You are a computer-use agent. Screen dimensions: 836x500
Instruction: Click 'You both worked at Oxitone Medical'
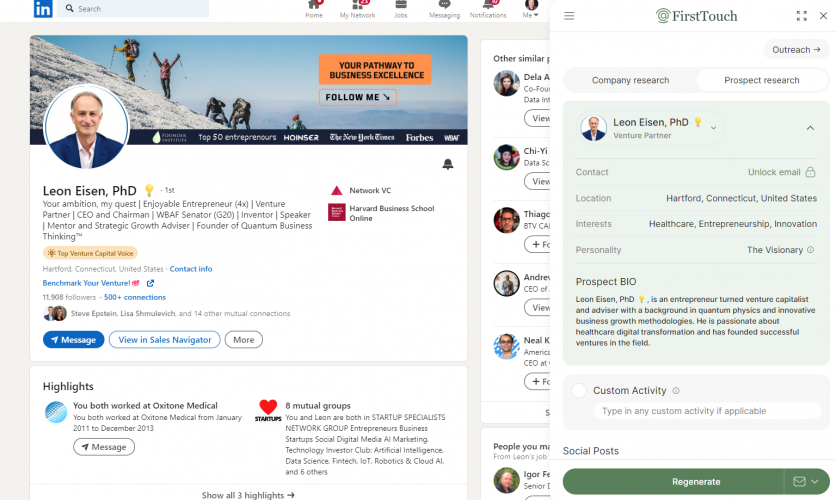coord(145,406)
